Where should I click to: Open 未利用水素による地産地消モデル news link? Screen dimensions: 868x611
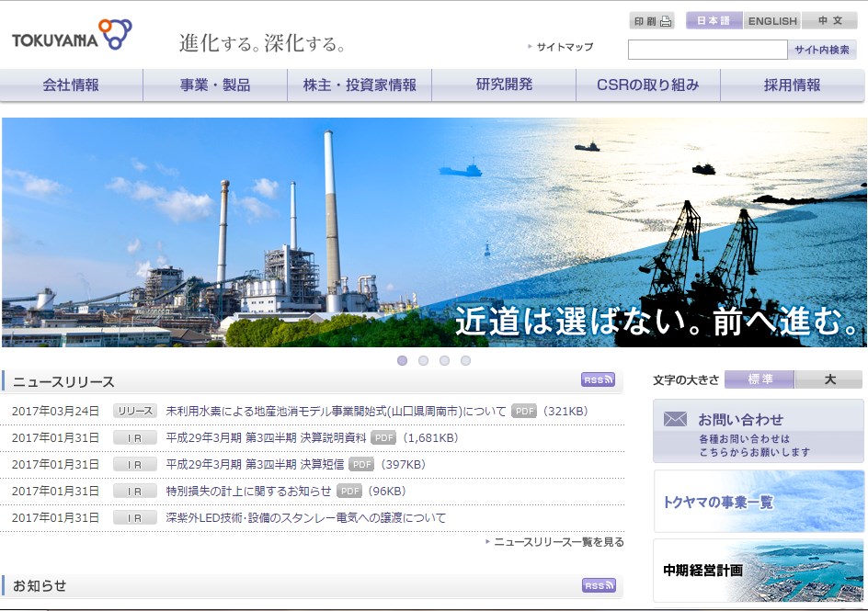pyautogui.click(x=336, y=412)
